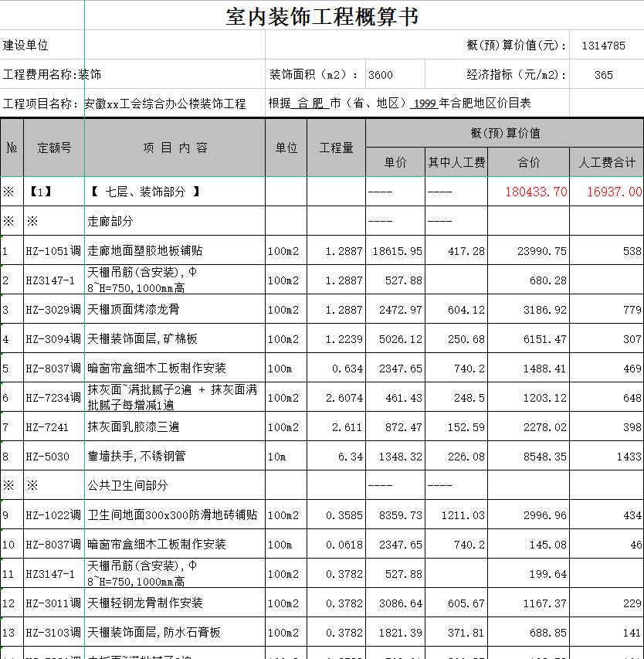Select quota code 'HZ-5030'
Screen dimensions: 644x659
click(x=47, y=457)
